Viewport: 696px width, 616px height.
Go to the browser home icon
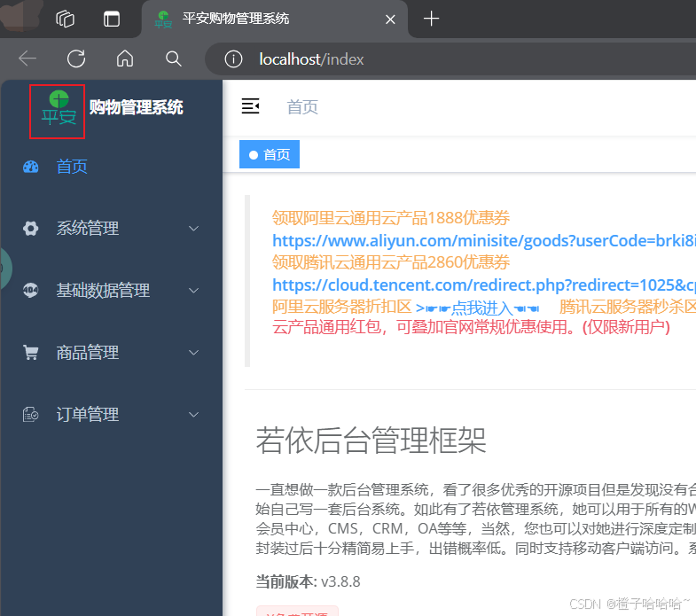[125, 58]
